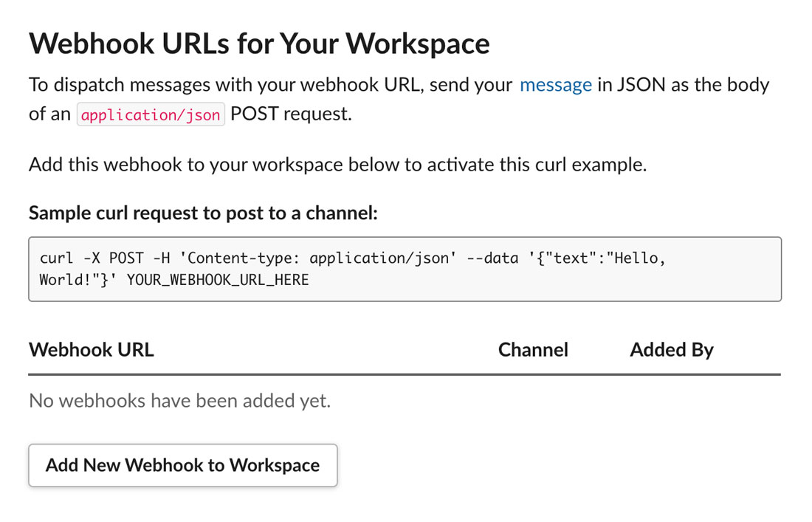Click the "Webhook URLs for Your Workspace" heading

259,44
